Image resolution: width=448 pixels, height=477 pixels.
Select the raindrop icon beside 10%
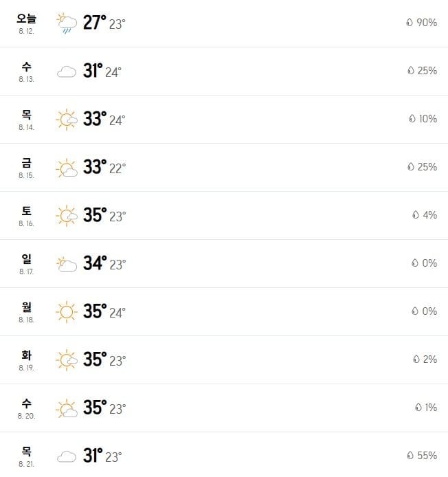coord(412,119)
